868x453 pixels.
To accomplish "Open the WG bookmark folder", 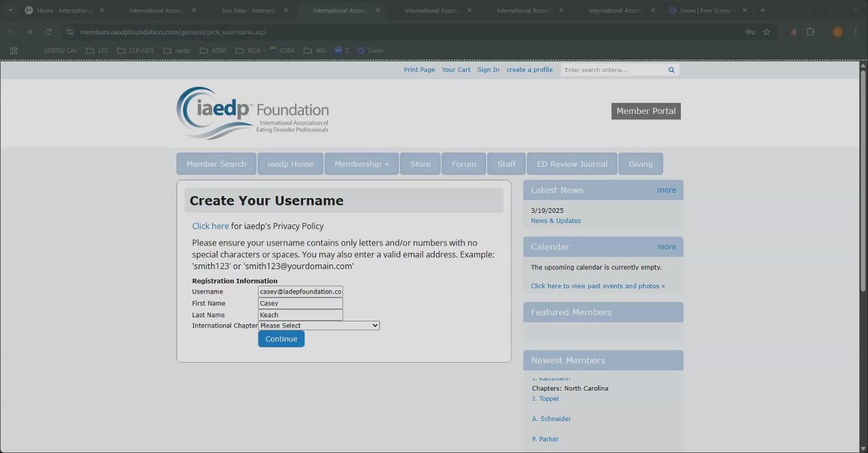I will click(x=315, y=50).
